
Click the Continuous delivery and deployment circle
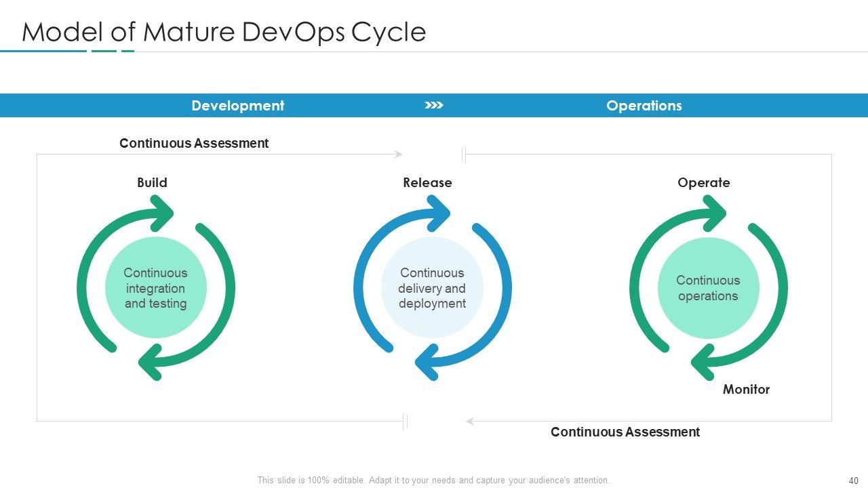click(x=432, y=288)
